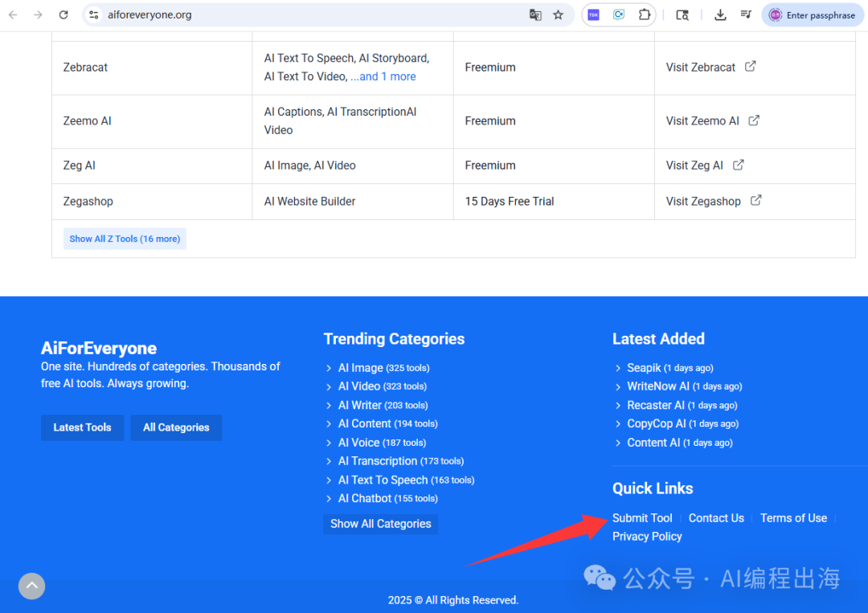Image resolution: width=868 pixels, height=613 pixels.
Task: Bookmark this page with the star icon
Action: pyautogui.click(x=558, y=14)
